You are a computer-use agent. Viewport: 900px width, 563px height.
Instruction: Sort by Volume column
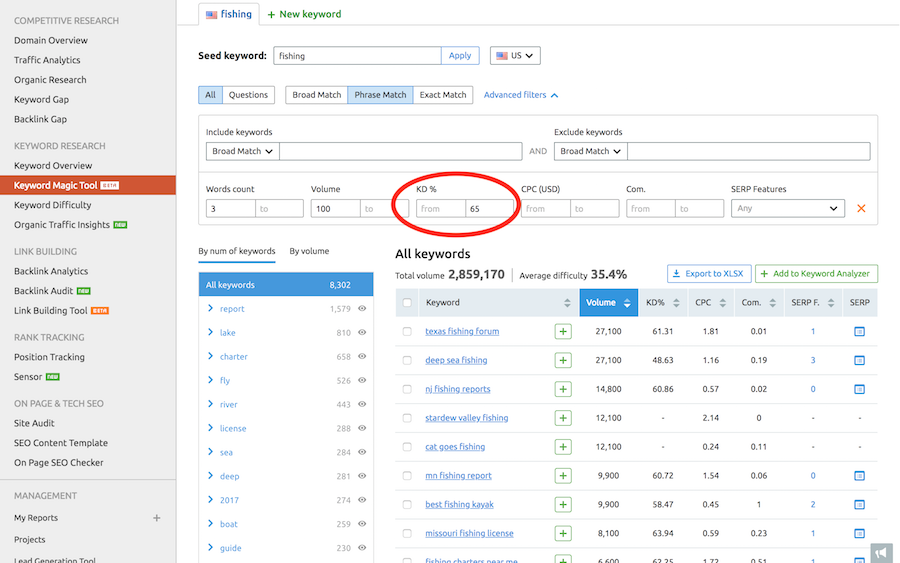[608, 302]
